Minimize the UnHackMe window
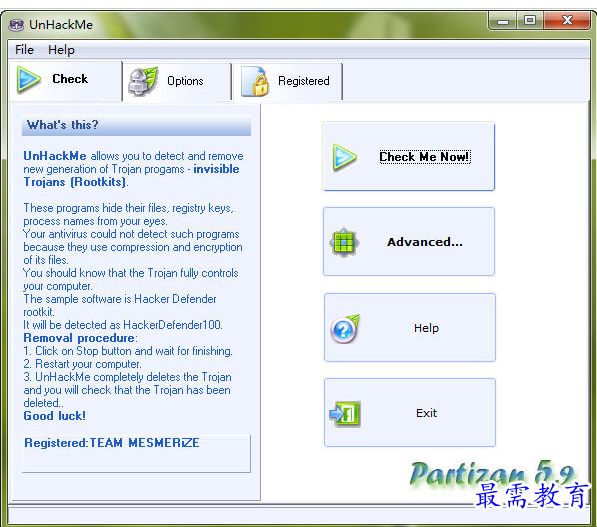The height and width of the screenshot is (527, 597). point(503,21)
